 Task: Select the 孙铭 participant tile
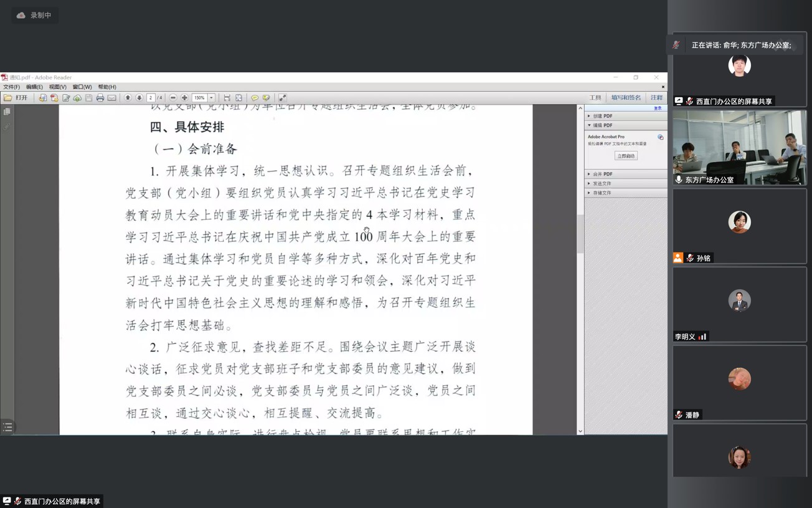[740, 226]
